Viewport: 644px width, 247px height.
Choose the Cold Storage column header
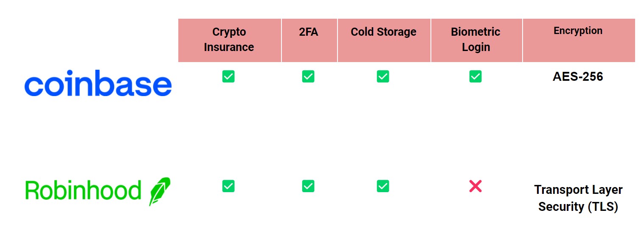(384, 40)
